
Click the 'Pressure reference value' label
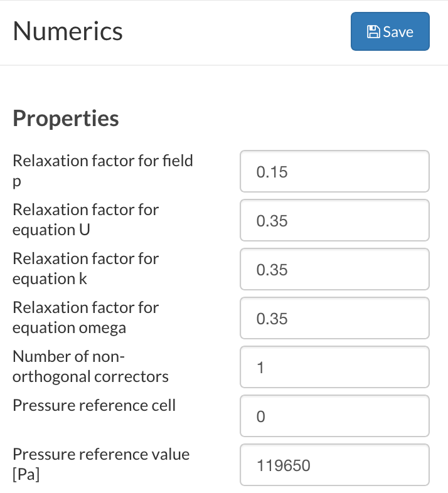click(100, 454)
